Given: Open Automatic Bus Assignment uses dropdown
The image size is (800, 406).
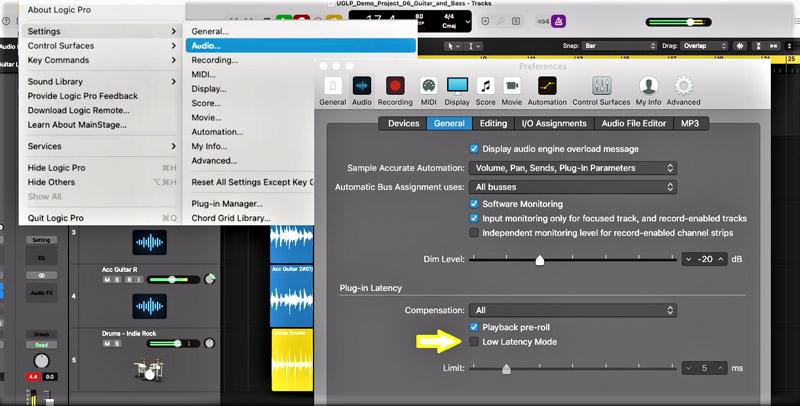Looking at the screenshot, I should click(573, 187).
